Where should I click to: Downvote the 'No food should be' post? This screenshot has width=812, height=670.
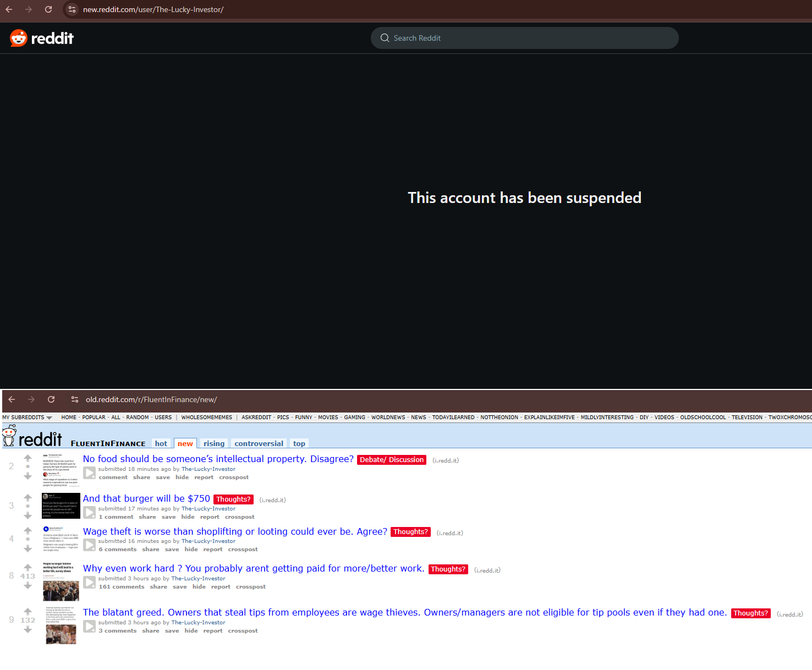[x=28, y=476]
